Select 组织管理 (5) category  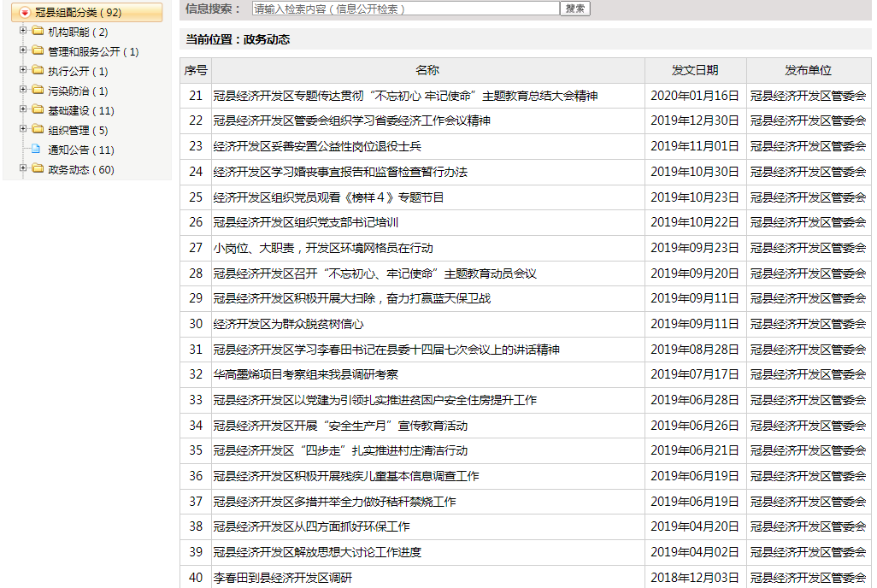pos(78,131)
